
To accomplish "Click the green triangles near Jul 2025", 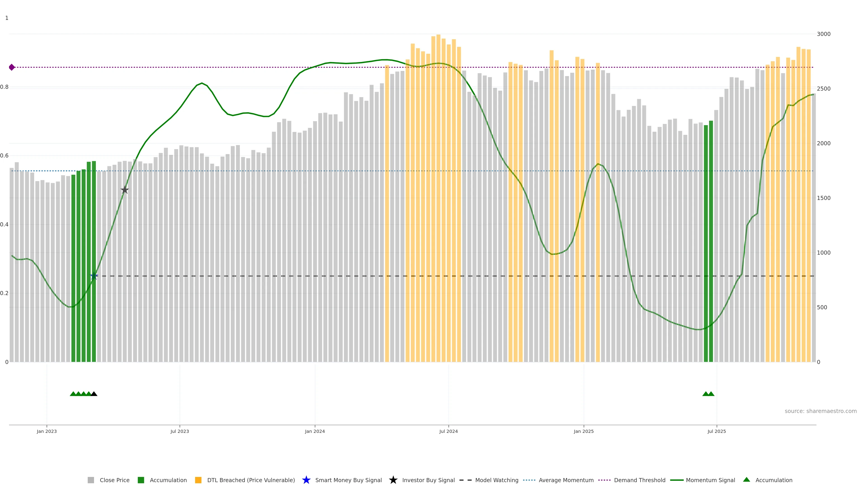I will (708, 394).
